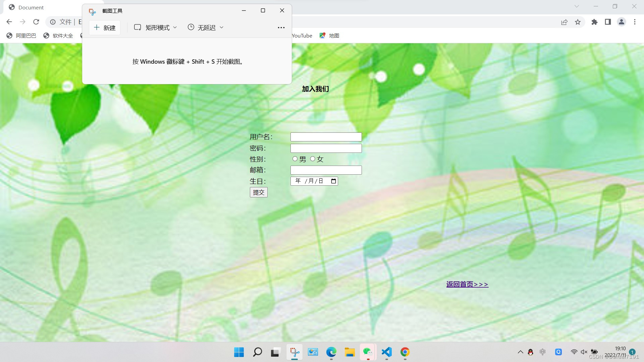The width and height of the screenshot is (644, 362).
Task: Bookmark this page with the star icon
Action: coord(578,22)
